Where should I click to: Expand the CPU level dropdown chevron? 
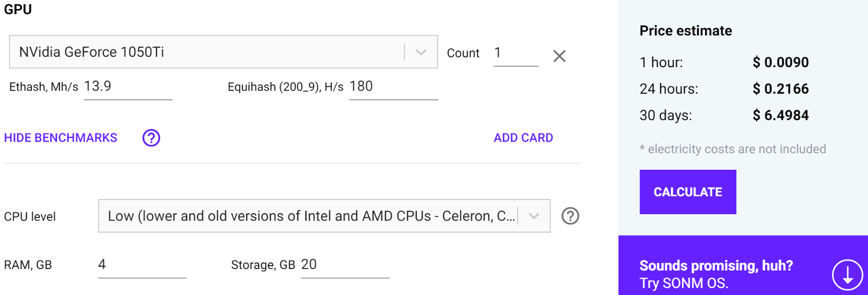pos(534,216)
